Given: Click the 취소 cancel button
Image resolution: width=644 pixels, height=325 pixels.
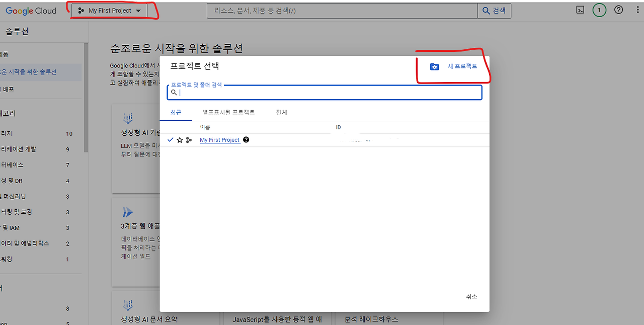Looking at the screenshot, I should (x=471, y=297).
